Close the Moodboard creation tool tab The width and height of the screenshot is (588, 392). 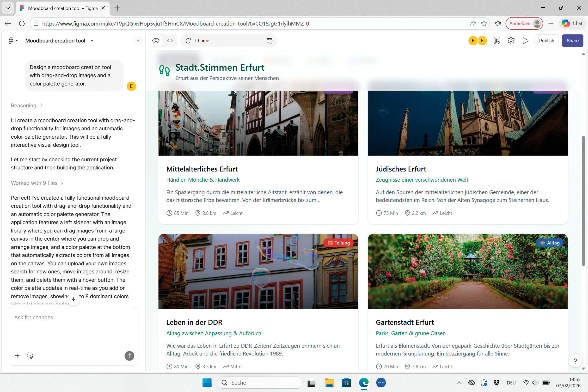point(103,8)
